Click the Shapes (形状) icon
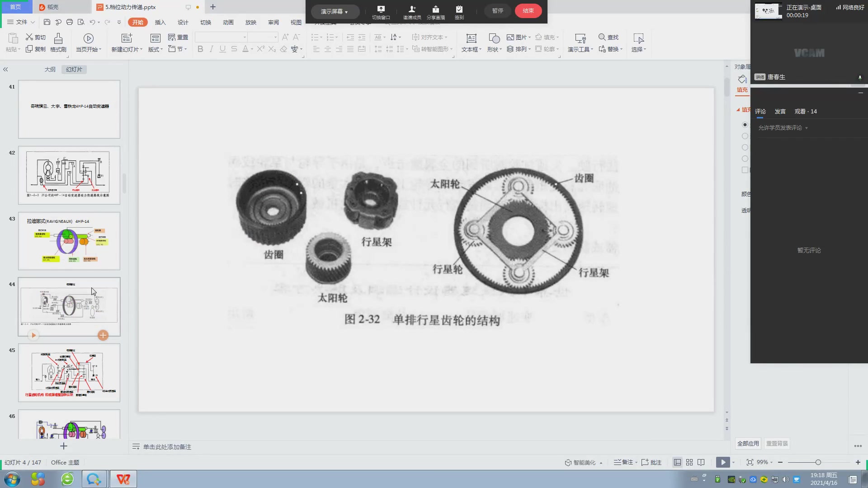 click(494, 38)
